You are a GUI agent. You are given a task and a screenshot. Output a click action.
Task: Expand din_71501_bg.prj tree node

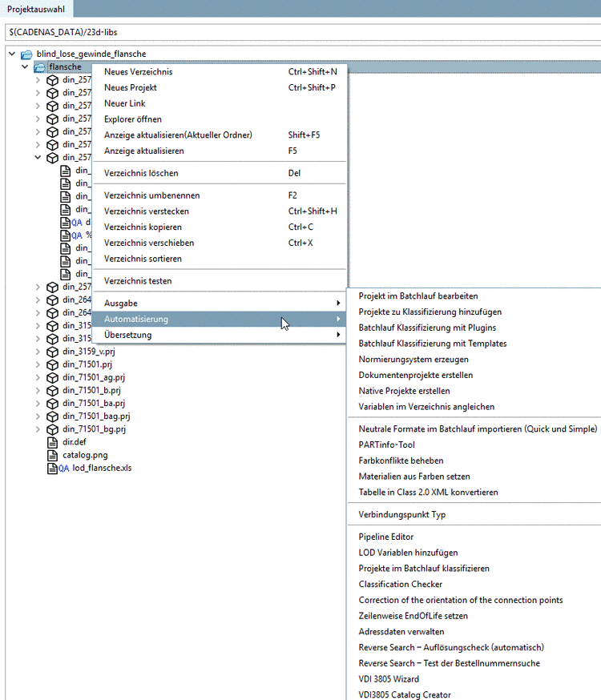[x=38, y=429]
